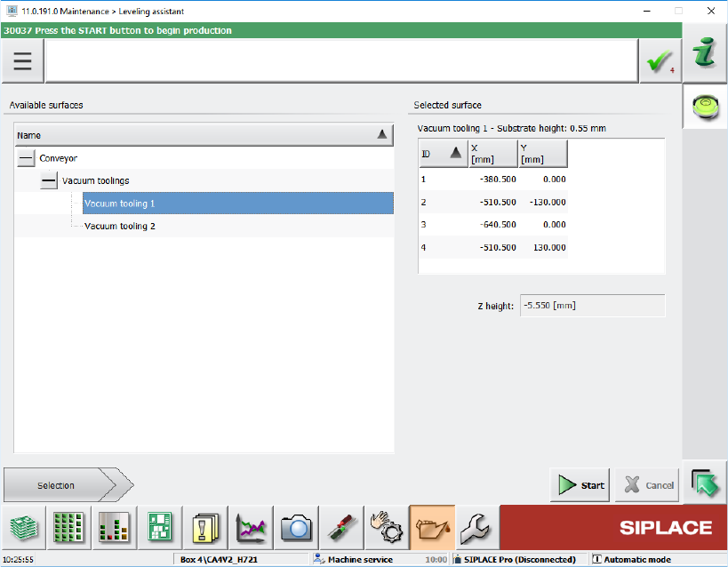Click the Cancel button

pos(647,485)
